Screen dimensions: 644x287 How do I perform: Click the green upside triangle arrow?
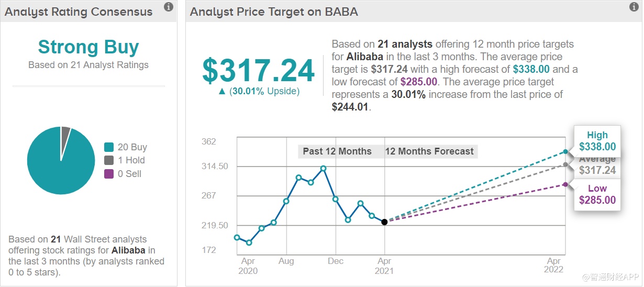point(221,91)
